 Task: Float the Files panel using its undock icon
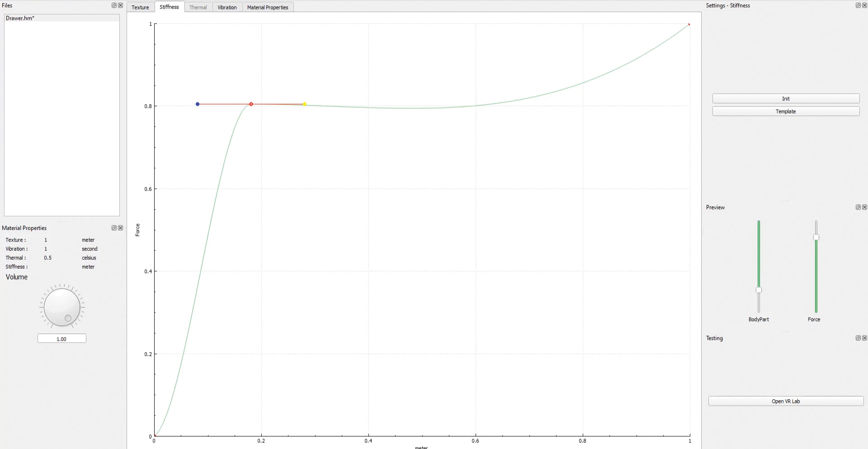tap(114, 5)
